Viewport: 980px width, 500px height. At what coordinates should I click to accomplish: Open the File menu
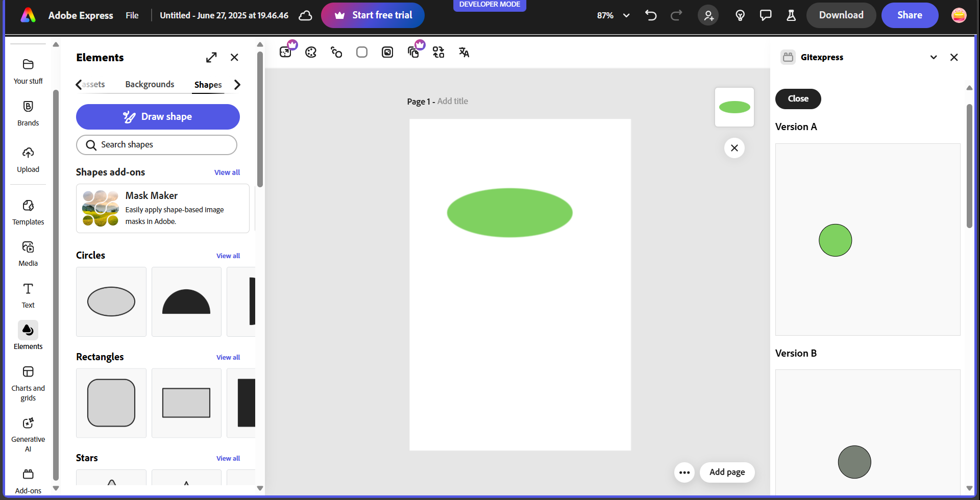coord(132,15)
